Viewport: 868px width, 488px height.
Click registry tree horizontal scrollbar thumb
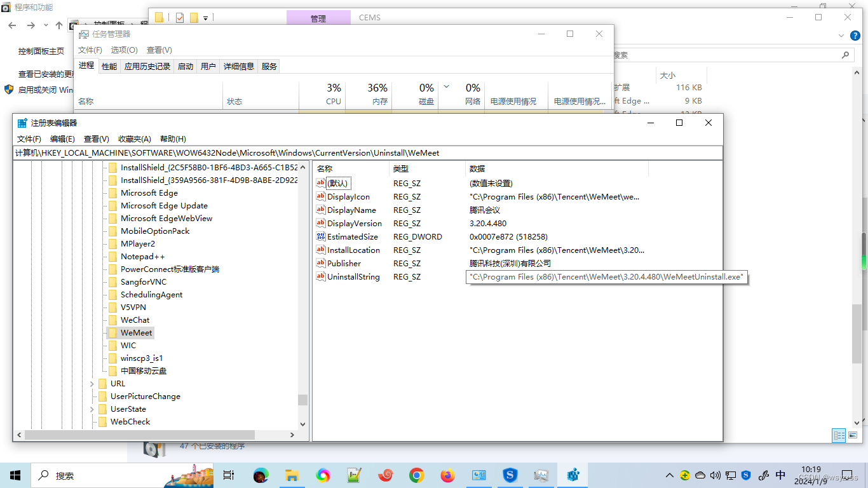139,435
